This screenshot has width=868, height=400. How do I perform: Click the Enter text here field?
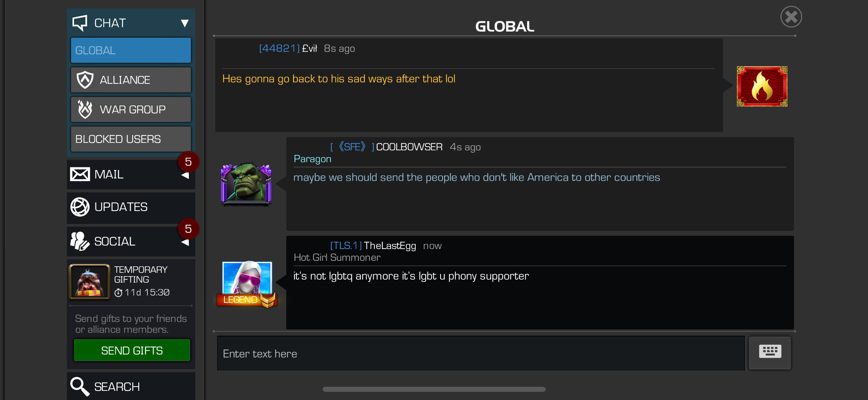(481, 353)
